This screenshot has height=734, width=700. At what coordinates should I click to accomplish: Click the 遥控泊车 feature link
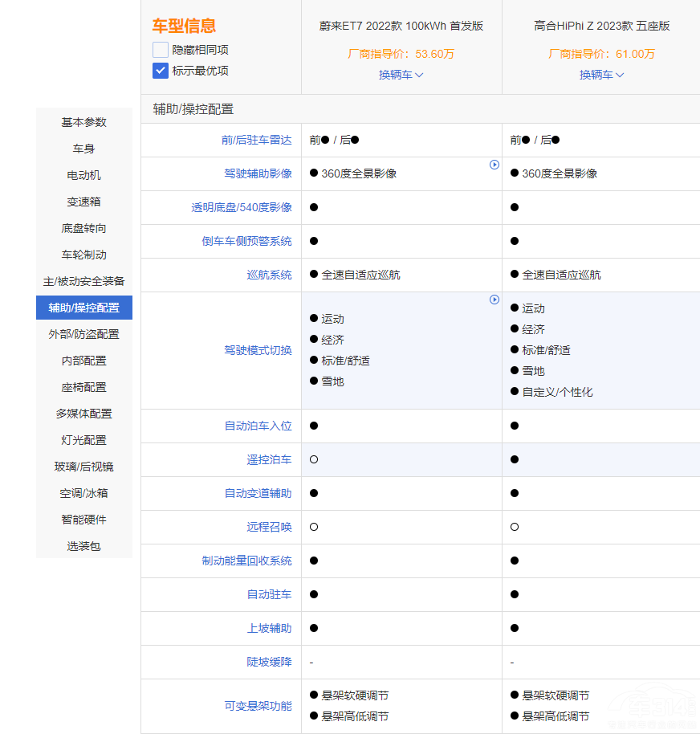[x=269, y=459]
